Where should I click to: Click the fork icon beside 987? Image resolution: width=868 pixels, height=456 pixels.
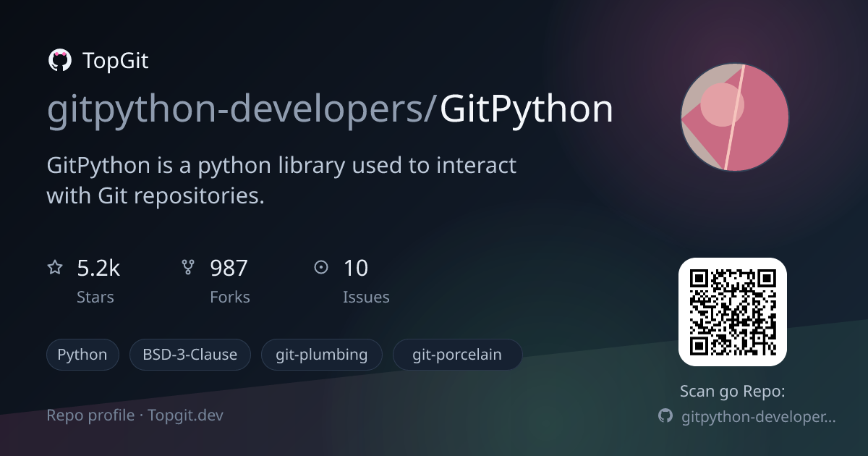[188, 268]
